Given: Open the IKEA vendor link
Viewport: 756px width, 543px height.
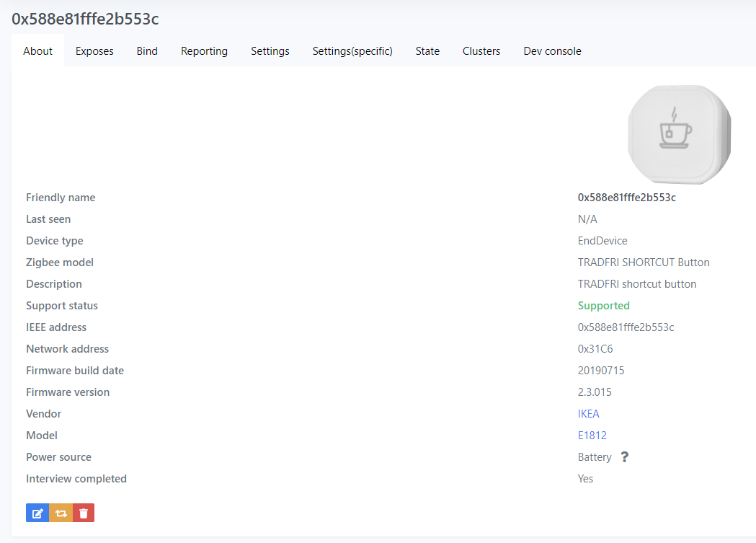Looking at the screenshot, I should [x=589, y=414].
